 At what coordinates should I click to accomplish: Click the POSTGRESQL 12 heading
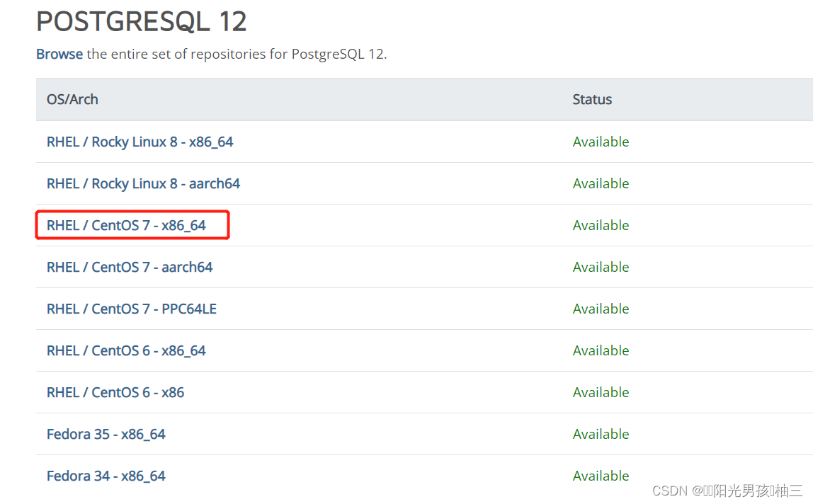[141, 22]
